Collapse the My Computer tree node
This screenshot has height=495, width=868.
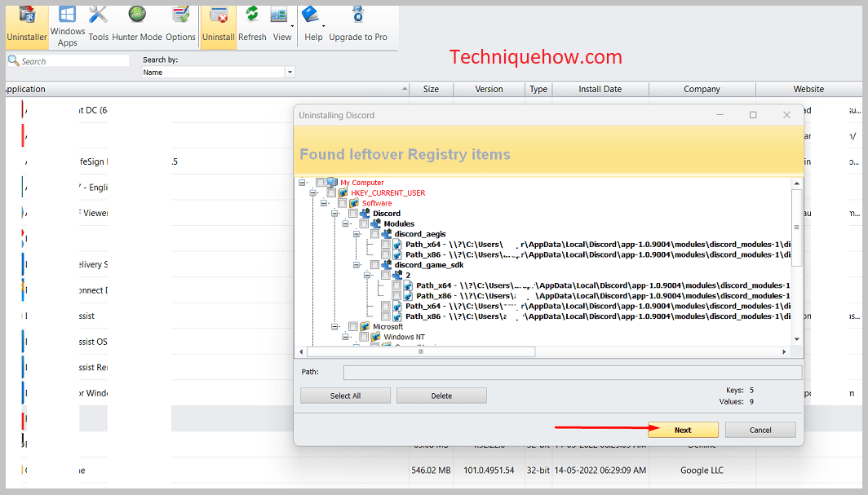coord(302,182)
